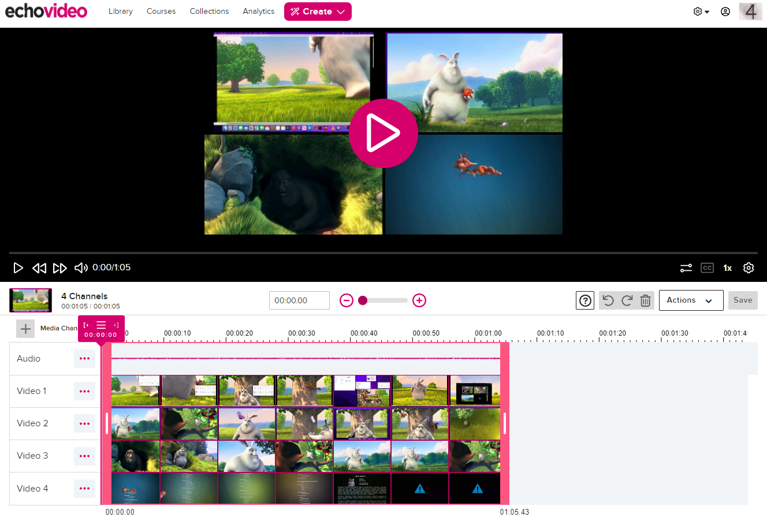Change the 1x playback speed

point(728,268)
